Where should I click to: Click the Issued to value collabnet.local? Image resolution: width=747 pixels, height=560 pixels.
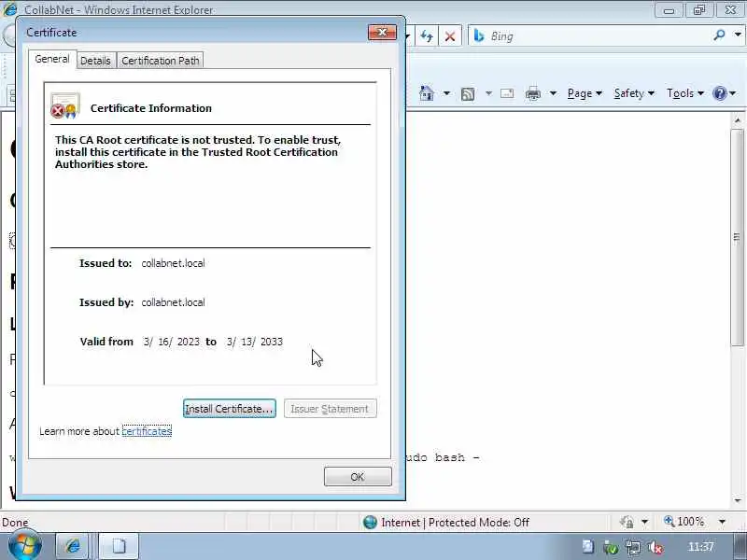coord(173,263)
